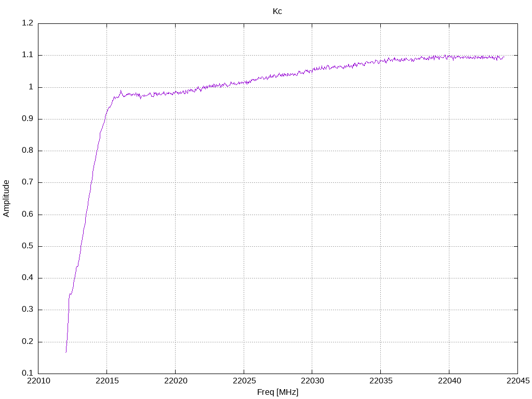Image resolution: width=532 pixels, height=399 pixels.
Task: Click x-axis tick label 22045
Action: (518, 381)
